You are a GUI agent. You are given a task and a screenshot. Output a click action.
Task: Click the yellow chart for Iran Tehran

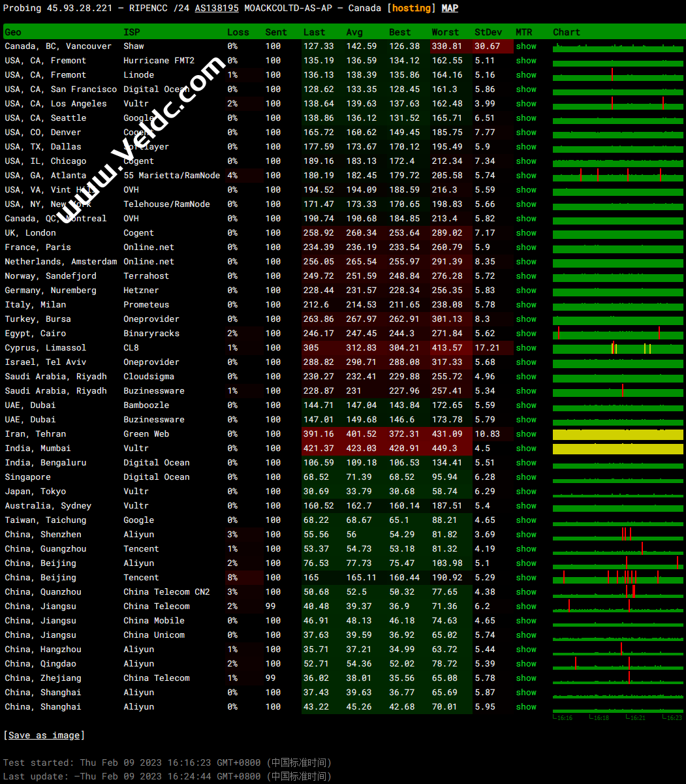[617, 435]
